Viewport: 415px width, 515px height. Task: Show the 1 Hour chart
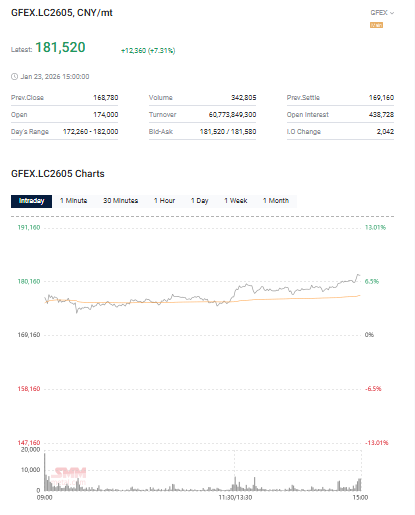point(164,201)
